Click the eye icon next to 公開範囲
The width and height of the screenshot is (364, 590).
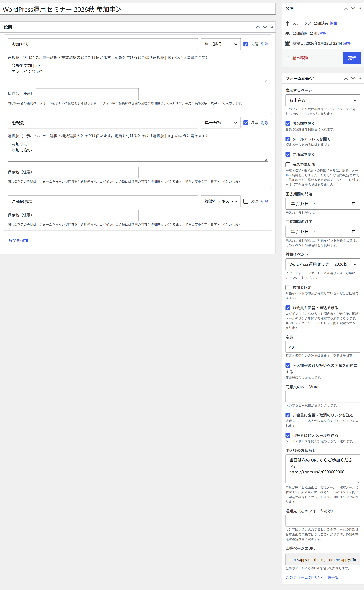click(287, 34)
